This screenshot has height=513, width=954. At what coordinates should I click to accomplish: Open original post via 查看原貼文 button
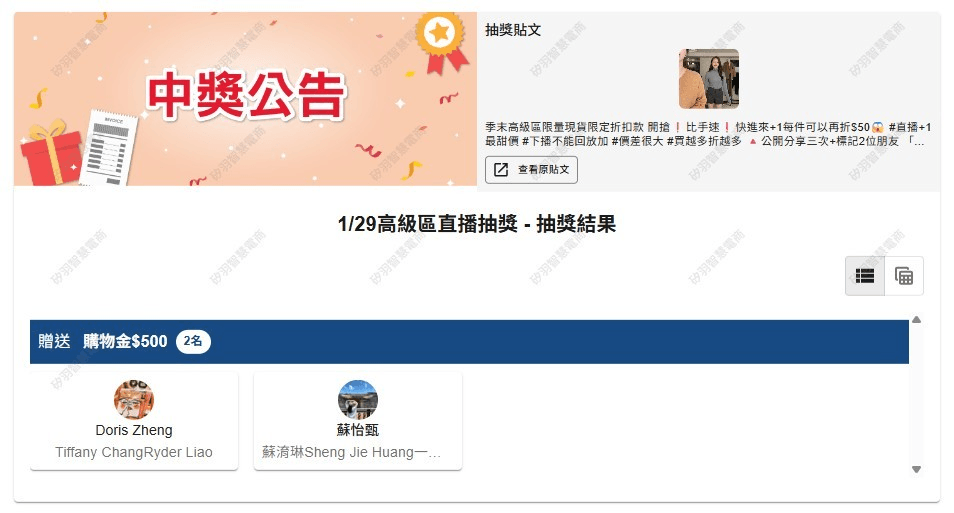click(x=531, y=170)
